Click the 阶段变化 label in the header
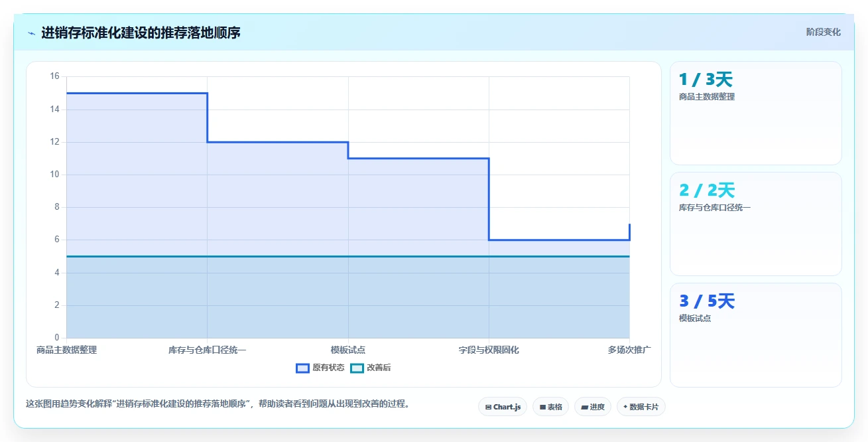This screenshot has height=442, width=868. (823, 32)
